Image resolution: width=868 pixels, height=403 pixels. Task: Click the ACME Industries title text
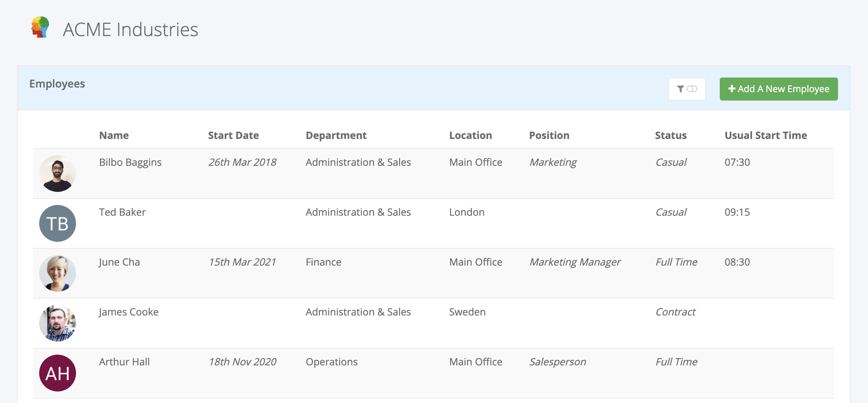[131, 30]
